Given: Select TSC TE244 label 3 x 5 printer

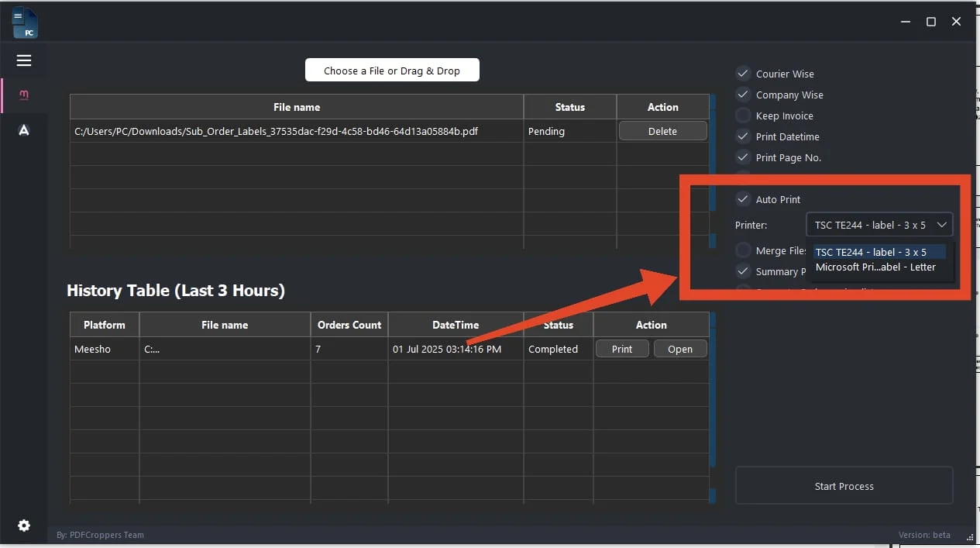Looking at the screenshot, I should point(871,252).
